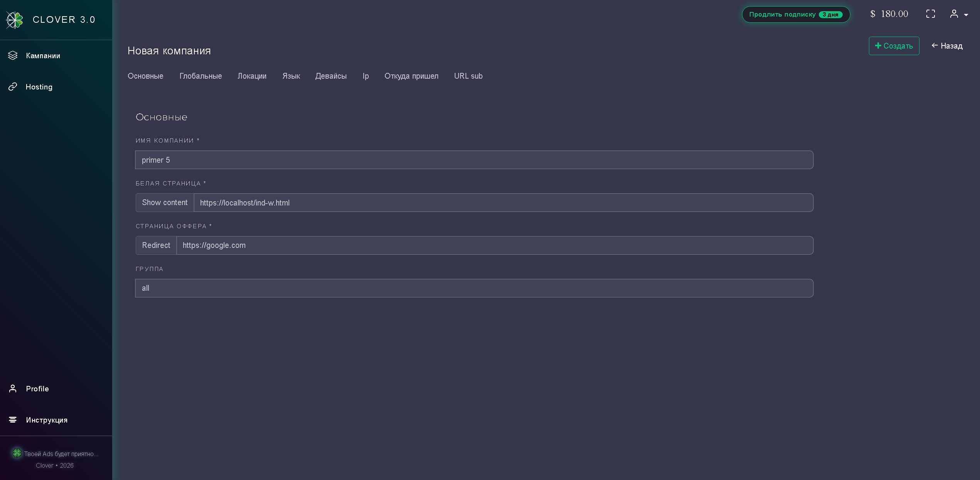The image size is (980, 480).
Task: Go back with Назад link
Action: pos(947,46)
